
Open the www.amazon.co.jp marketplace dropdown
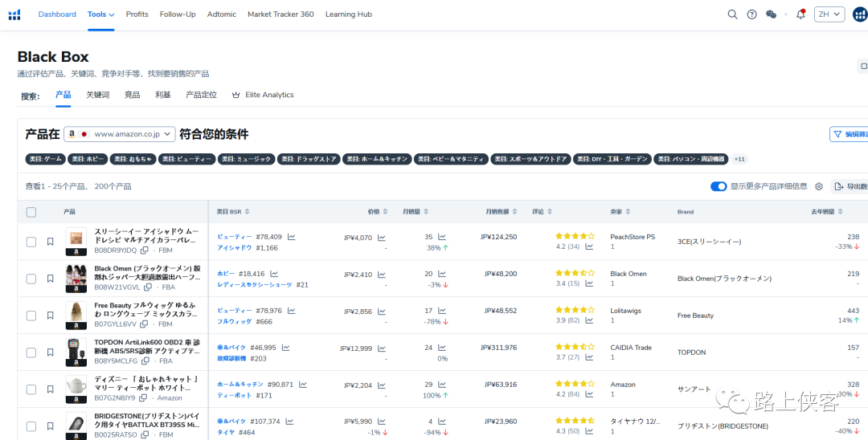[120, 134]
